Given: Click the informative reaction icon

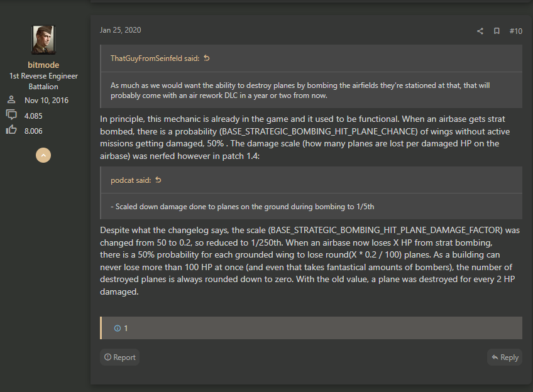Looking at the screenshot, I should (118, 328).
